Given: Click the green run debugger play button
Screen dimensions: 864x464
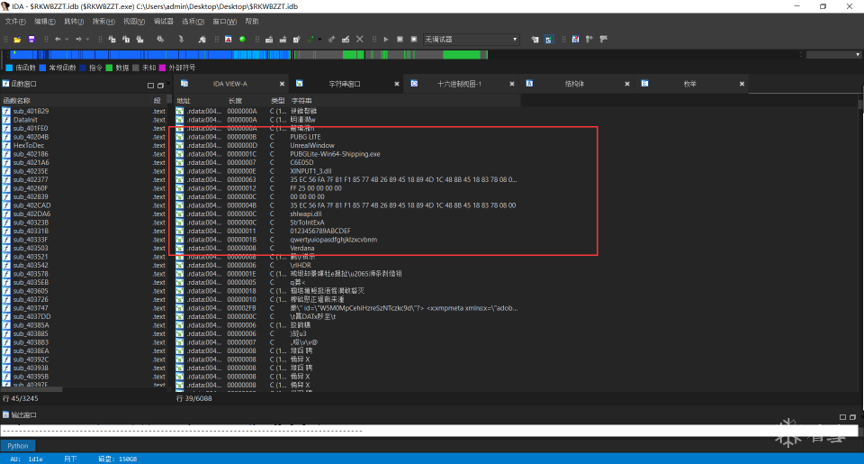Looking at the screenshot, I should (x=386, y=40).
